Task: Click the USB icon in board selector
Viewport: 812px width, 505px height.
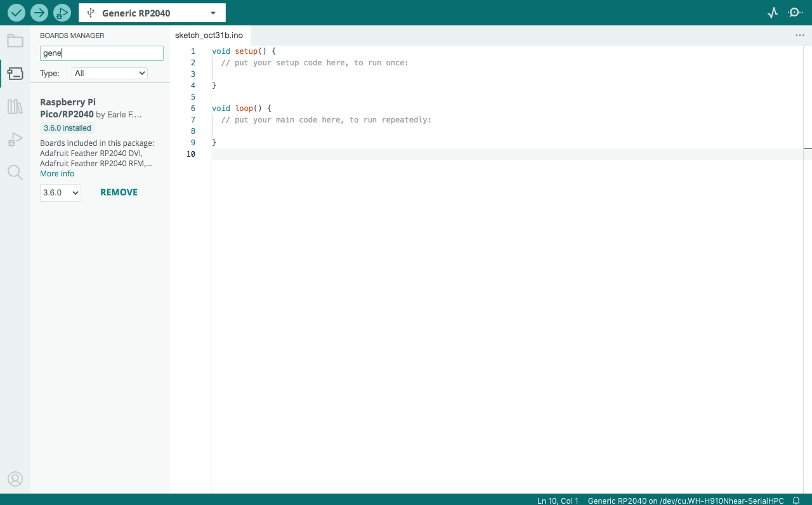Action: [x=91, y=13]
